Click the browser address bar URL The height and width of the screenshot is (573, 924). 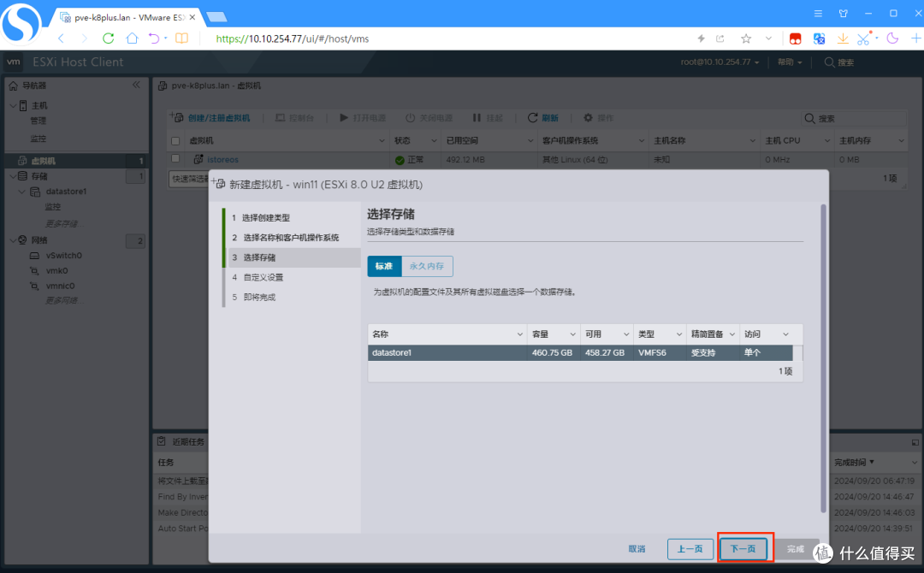pos(293,38)
